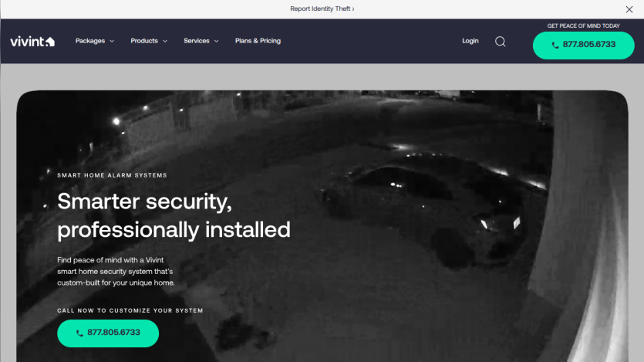Go to Plans & Pricing
The image size is (644, 362).
(258, 41)
